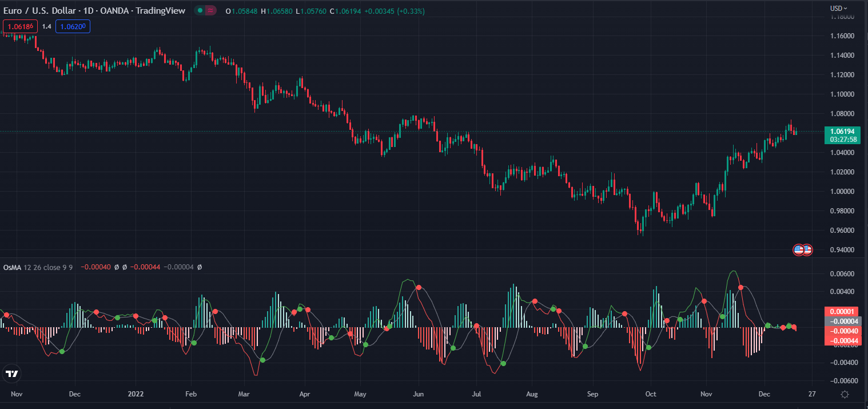Viewport: 868px width, 409px height.
Task: Open the USD currency dropdown
Action: click(839, 8)
